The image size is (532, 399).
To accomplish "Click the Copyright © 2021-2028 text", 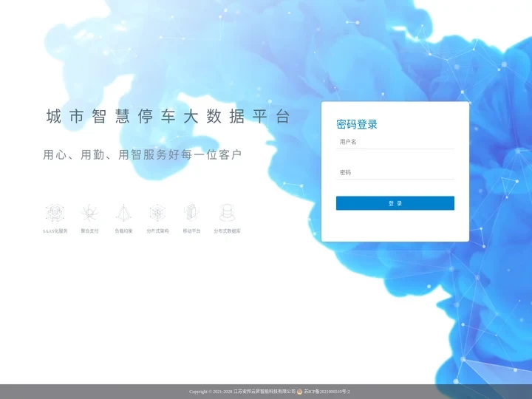I will (211, 392).
